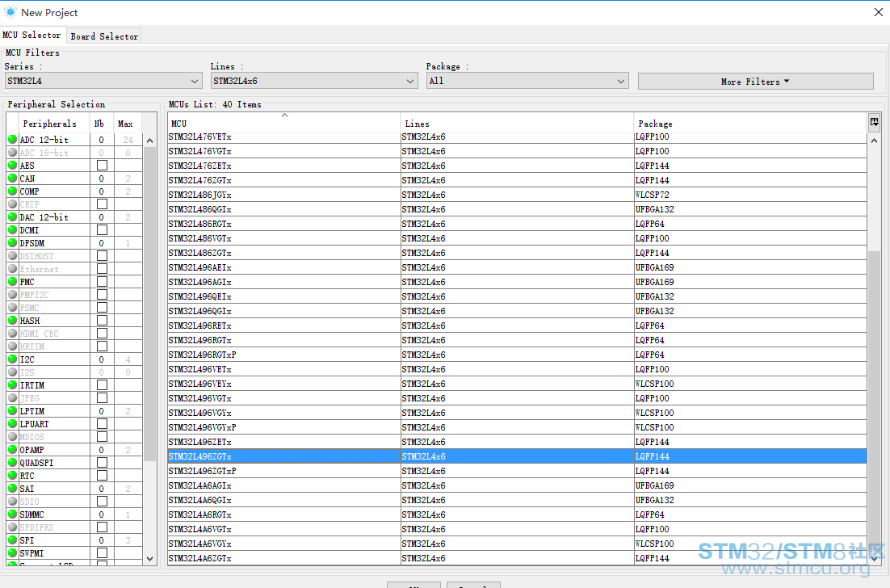This screenshot has width=890, height=588.
Task: Click the Package column header
Action: (750, 123)
